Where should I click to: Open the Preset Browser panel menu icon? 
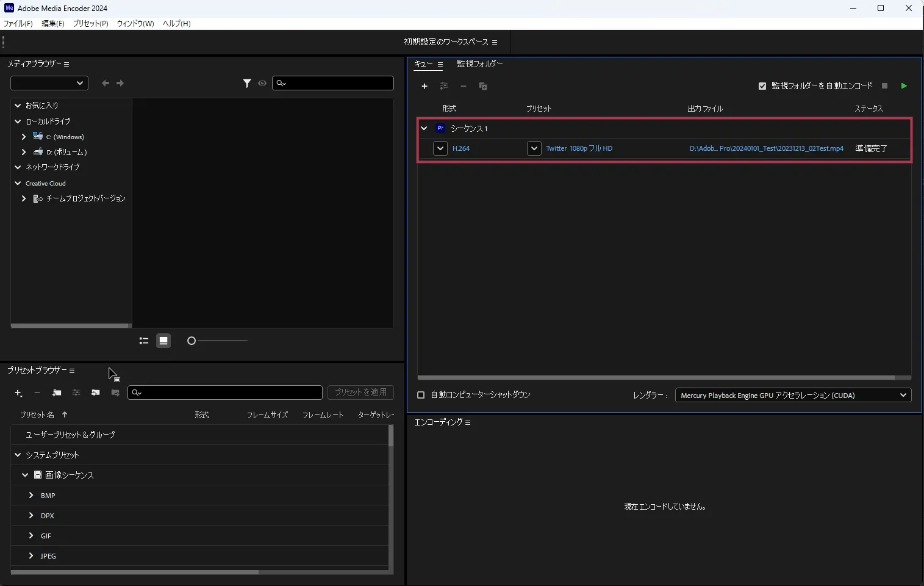[x=72, y=371]
